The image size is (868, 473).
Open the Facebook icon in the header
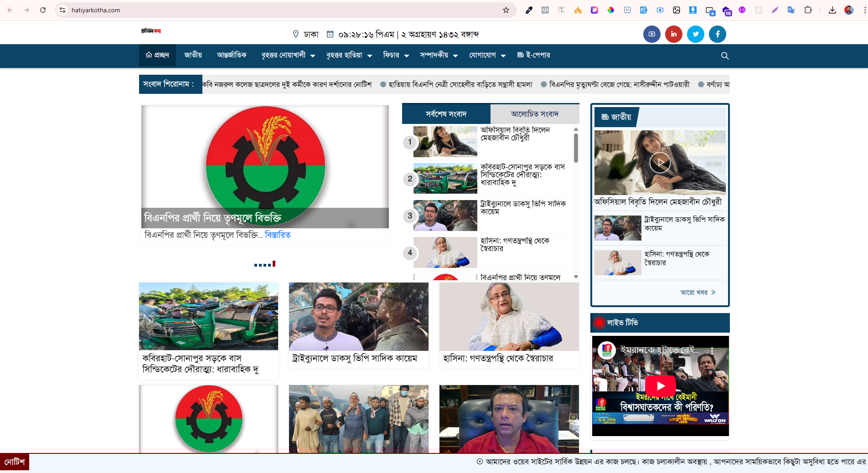pyautogui.click(x=717, y=34)
